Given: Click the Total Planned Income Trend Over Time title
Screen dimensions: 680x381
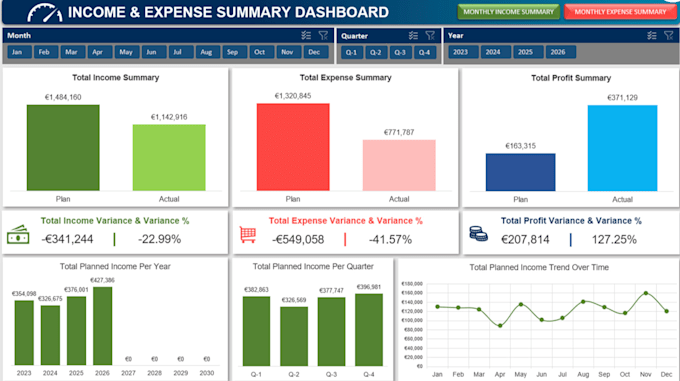Looking at the screenshot, I should point(539,267).
